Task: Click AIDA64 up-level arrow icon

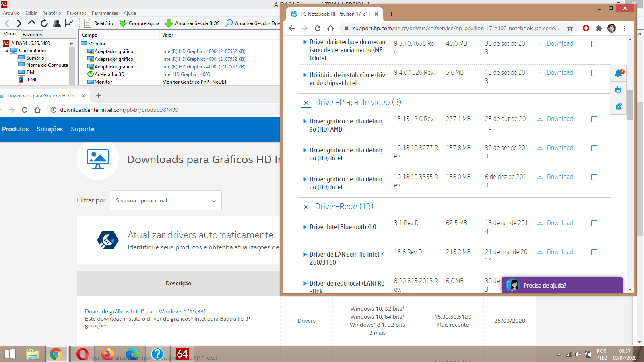Action: [31, 23]
